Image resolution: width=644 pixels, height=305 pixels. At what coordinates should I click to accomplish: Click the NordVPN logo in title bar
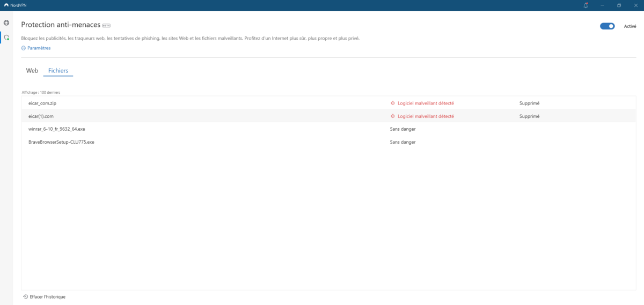(x=6, y=5)
